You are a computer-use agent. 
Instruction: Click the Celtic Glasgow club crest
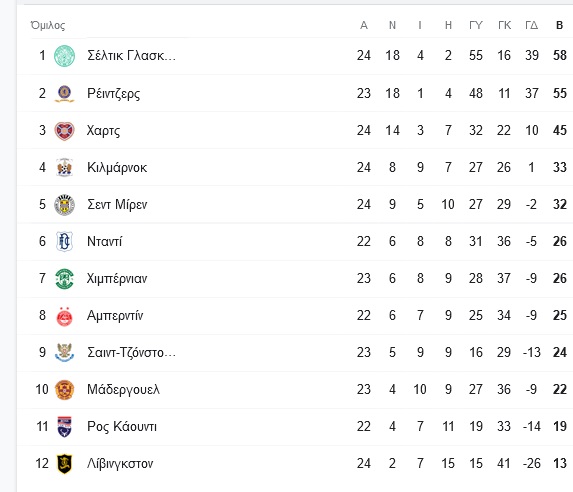pos(64,56)
